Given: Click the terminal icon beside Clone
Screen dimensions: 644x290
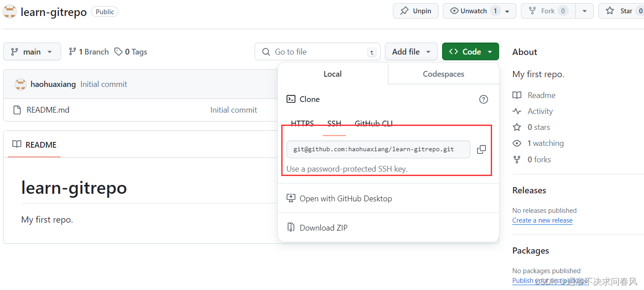Looking at the screenshot, I should [x=291, y=99].
